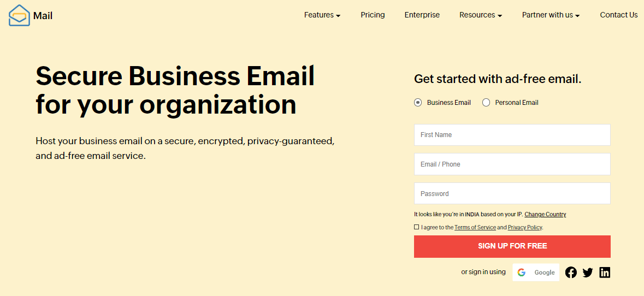The height and width of the screenshot is (296, 644).
Task: Open the Change Country link
Action: (x=545, y=214)
